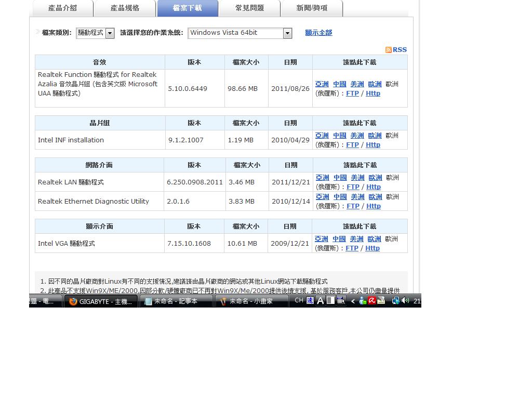532x399 pixels.
Task: Click file size cell '98.66 MB'
Action: pyautogui.click(x=246, y=88)
